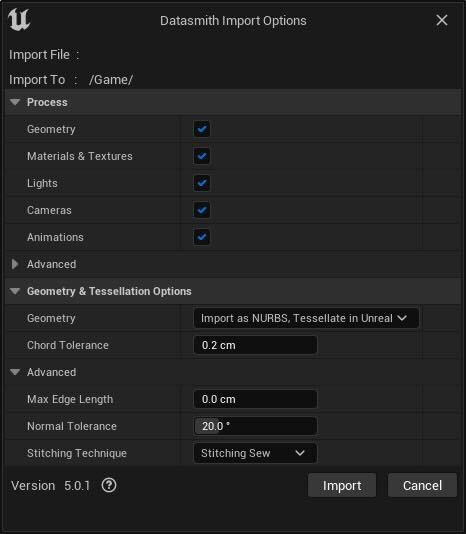Uncheck the Geometry process checkbox

click(x=202, y=129)
